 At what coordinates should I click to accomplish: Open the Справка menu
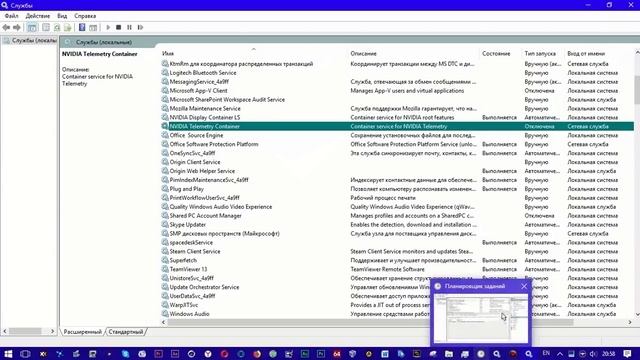85,16
